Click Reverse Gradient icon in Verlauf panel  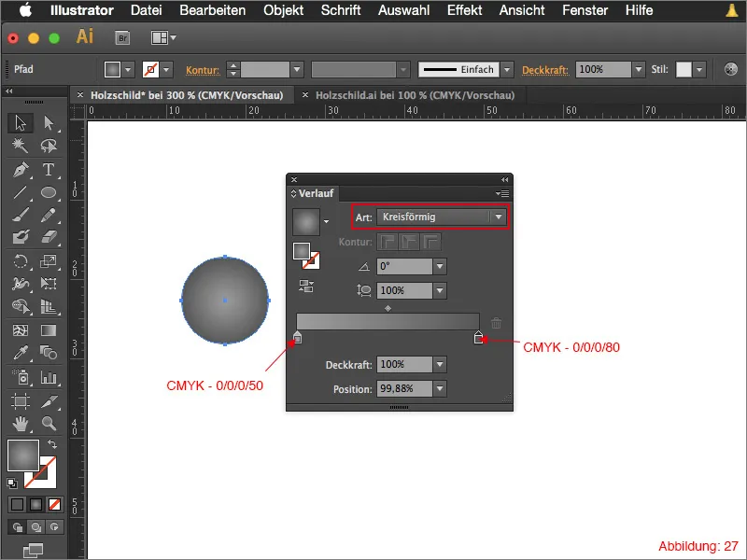point(306,287)
